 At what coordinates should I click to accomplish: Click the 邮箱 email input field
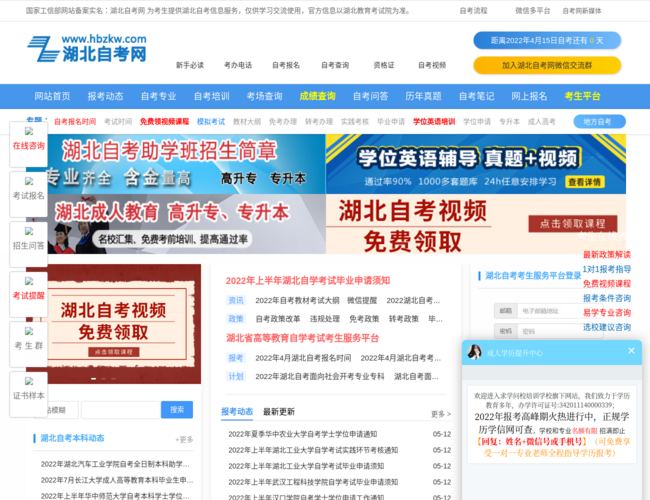(560, 311)
